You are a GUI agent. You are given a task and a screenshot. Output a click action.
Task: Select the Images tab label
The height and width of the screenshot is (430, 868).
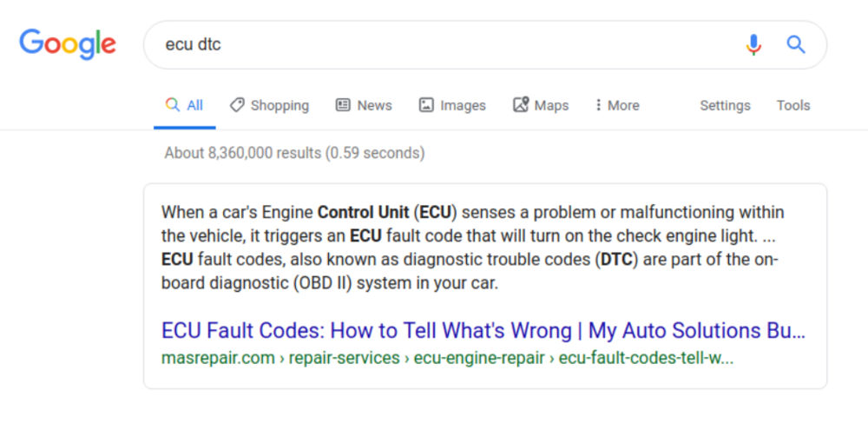pyautogui.click(x=463, y=105)
